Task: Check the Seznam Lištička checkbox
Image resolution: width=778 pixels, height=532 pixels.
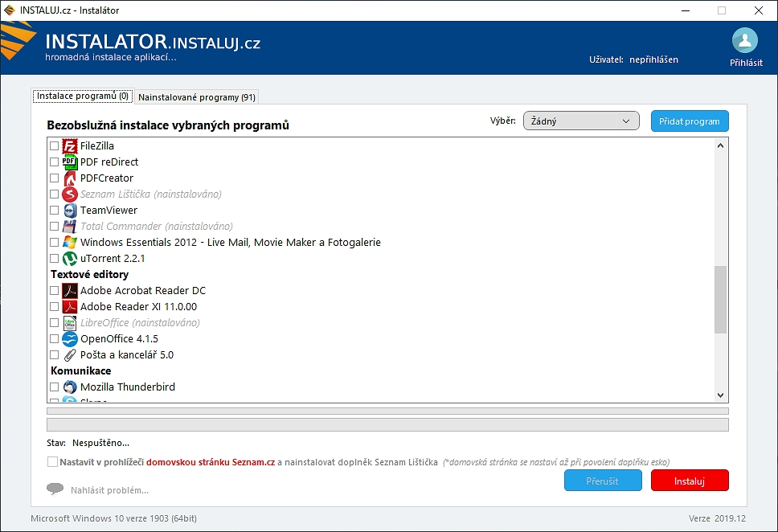Action: (55, 194)
